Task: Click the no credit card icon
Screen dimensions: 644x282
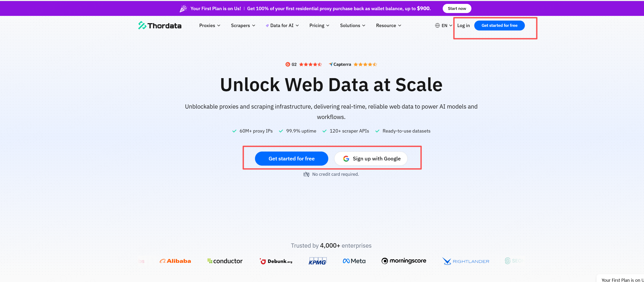Action: (306, 174)
